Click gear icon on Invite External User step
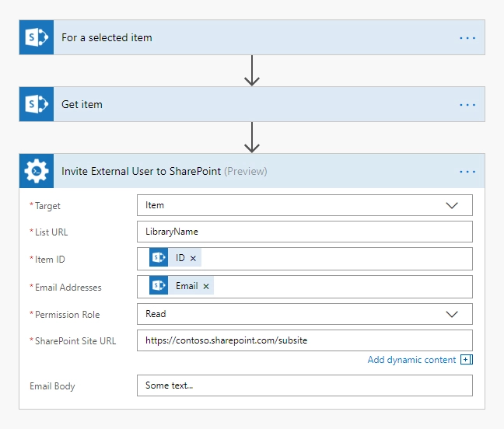 pyautogui.click(x=37, y=171)
